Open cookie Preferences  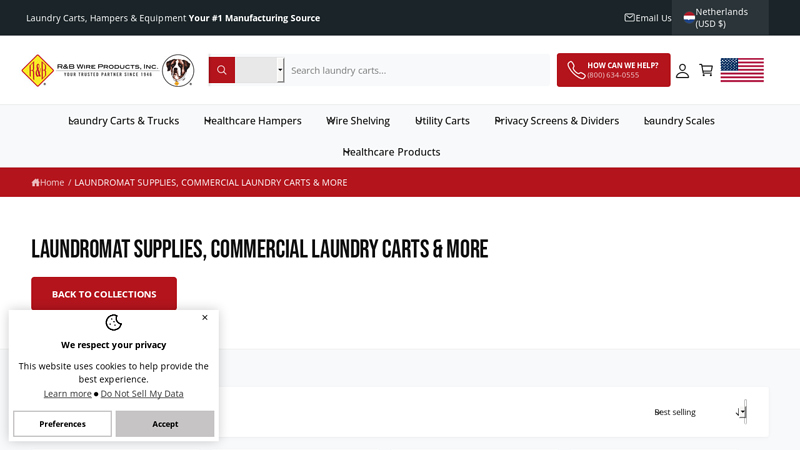[62, 424]
